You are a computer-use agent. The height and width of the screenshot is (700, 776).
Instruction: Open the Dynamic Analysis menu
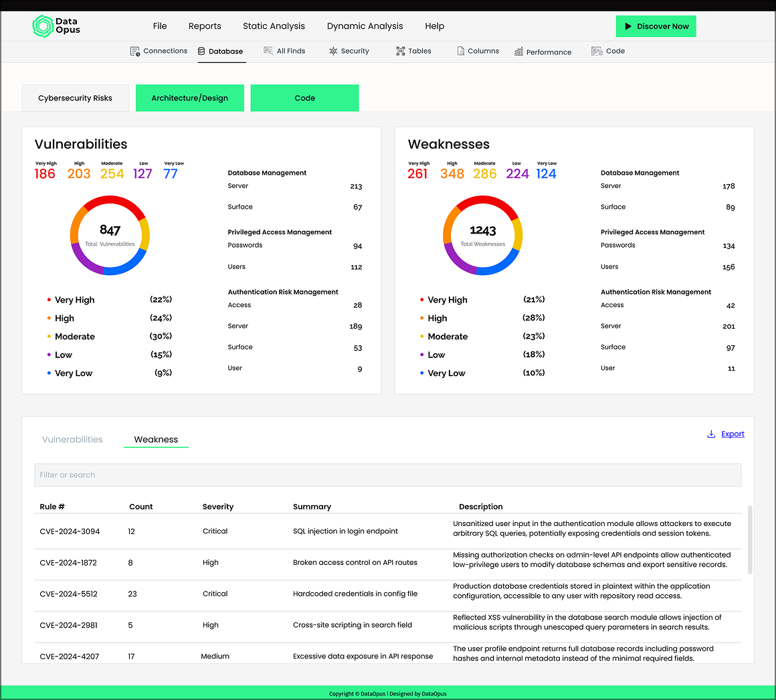pyautogui.click(x=365, y=25)
